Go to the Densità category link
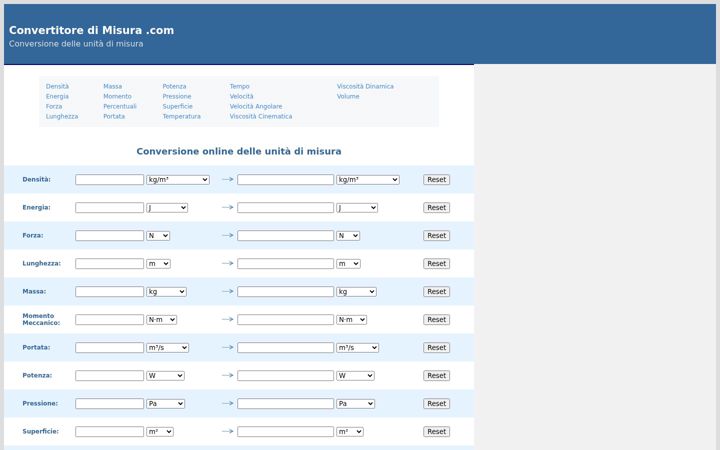The height and width of the screenshot is (450, 720). coord(57,86)
